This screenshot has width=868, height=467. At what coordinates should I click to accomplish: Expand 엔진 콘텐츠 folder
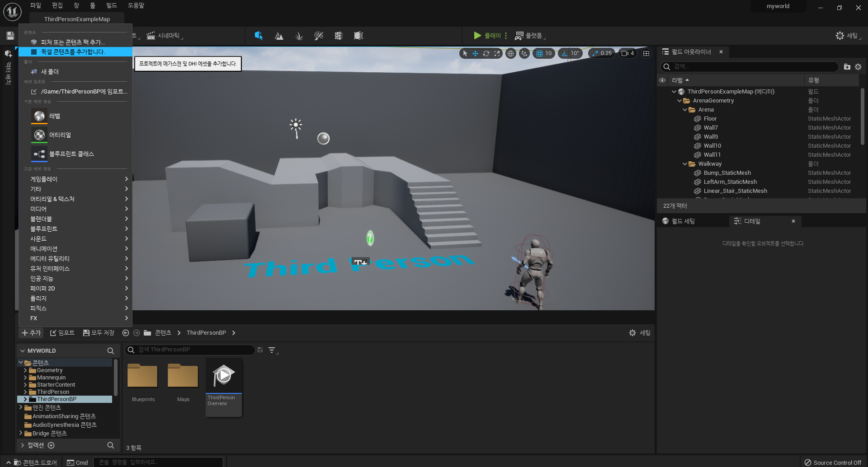(x=21, y=407)
